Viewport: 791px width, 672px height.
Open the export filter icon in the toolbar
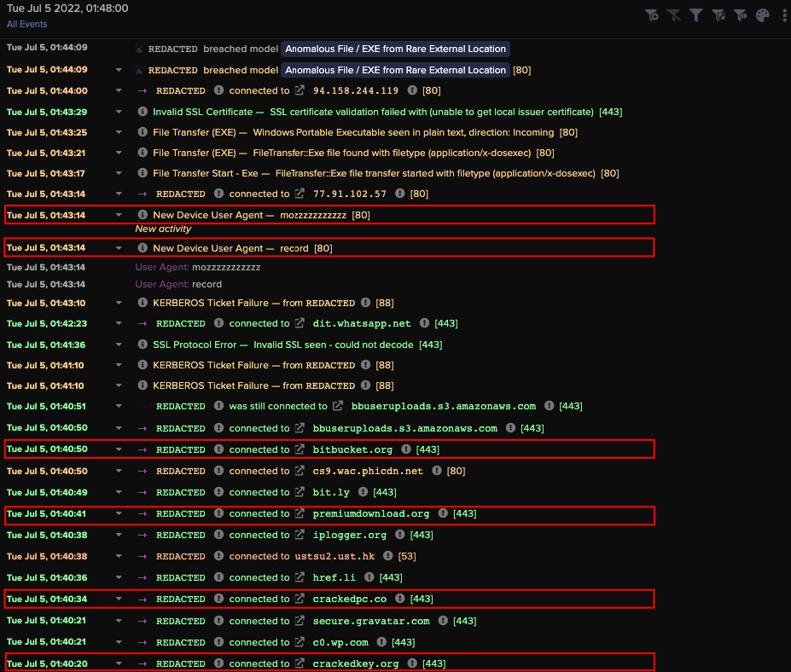[x=718, y=14]
